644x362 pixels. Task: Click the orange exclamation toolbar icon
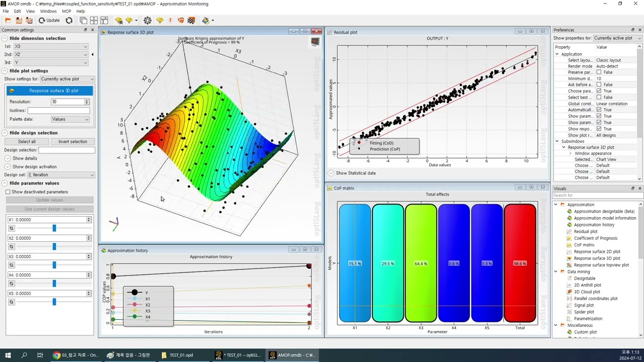tap(171, 21)
